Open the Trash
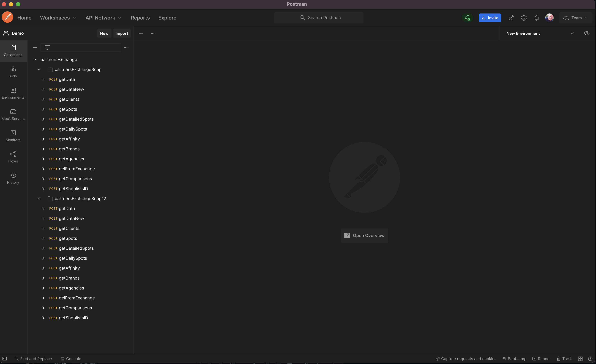596x364 pixels. click(565, 359)
